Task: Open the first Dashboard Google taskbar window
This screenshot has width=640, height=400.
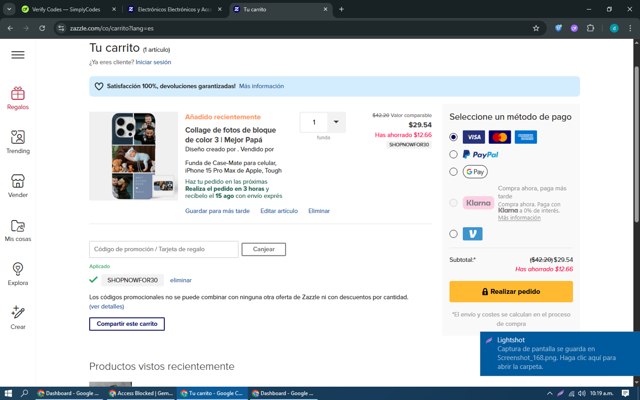Action: [x=69, y=393]
